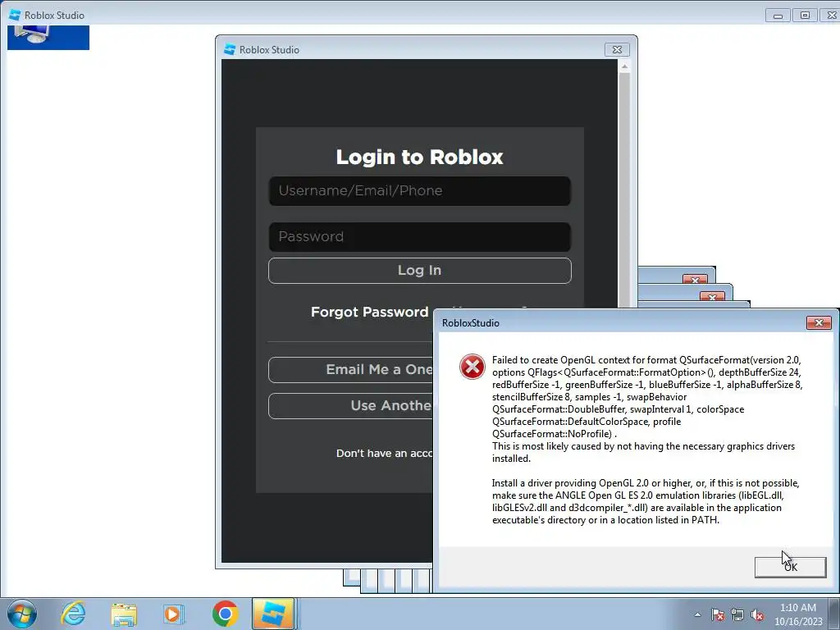Click the Password input field

419,237
